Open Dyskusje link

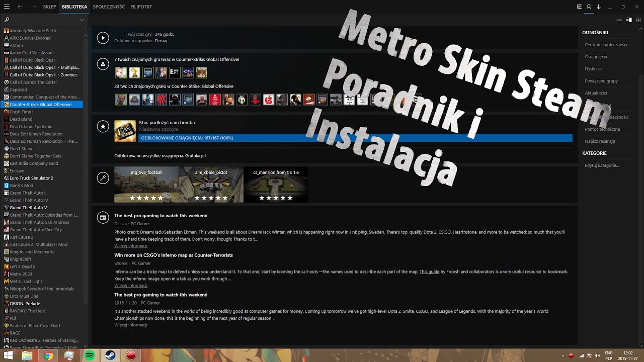[593, 69]
